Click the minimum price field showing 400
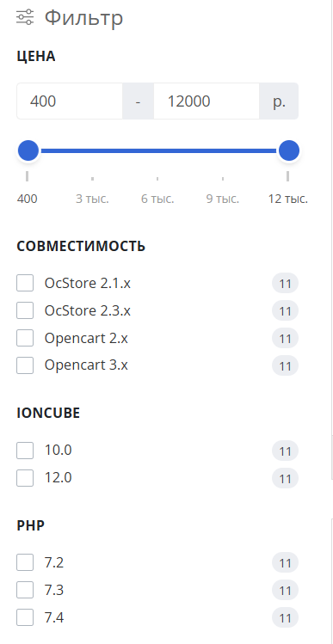 click(x=70, y=101)
